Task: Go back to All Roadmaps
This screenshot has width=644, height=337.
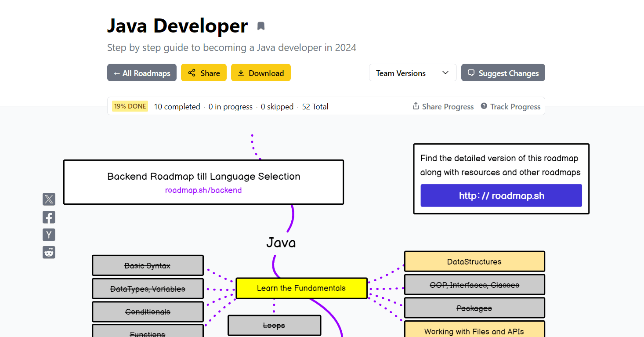Action: pos(142,73)
